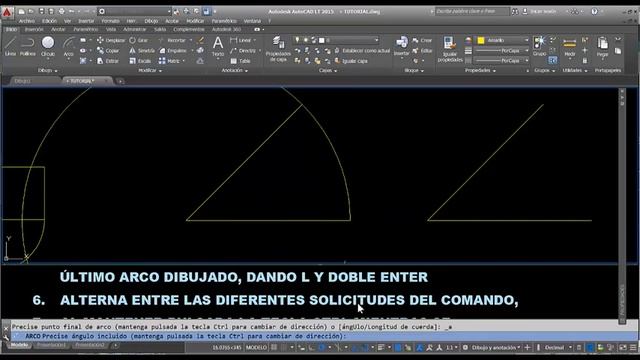Switch to the Insertar ribbon tab
The height and width of the screenshot is (360, 640).
34,29
